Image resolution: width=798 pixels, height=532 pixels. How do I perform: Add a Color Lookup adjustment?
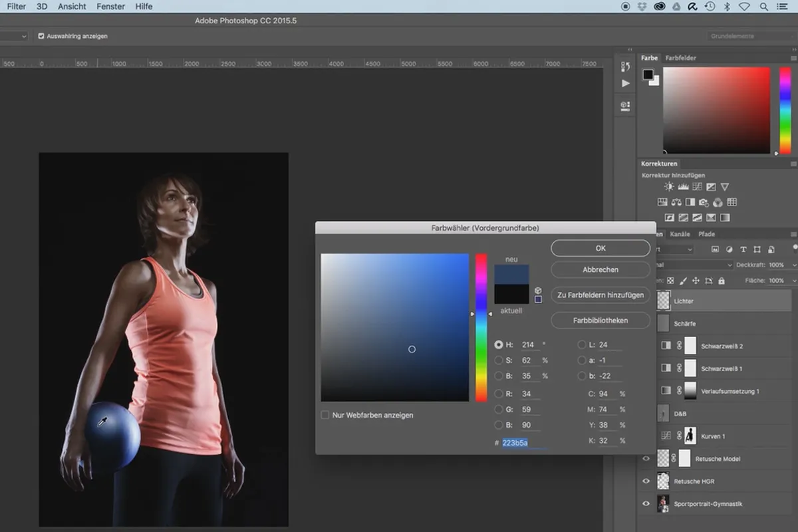click(x=732, y=202)
